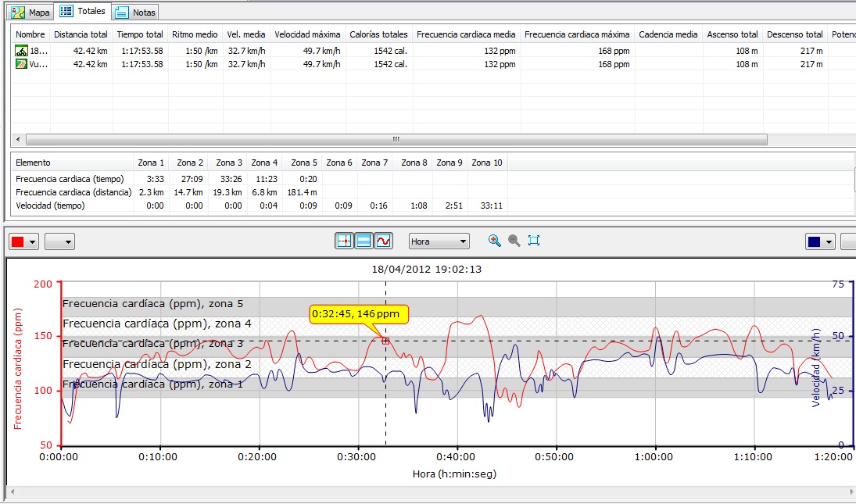Click the zona 1 heart rate band label

153,384
